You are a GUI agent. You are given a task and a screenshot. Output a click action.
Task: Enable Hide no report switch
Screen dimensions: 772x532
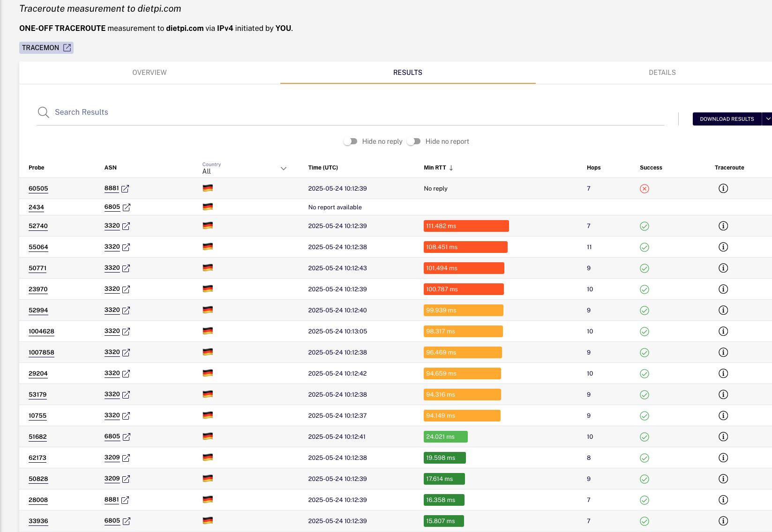pyautogui.click(x=413, y=141)
